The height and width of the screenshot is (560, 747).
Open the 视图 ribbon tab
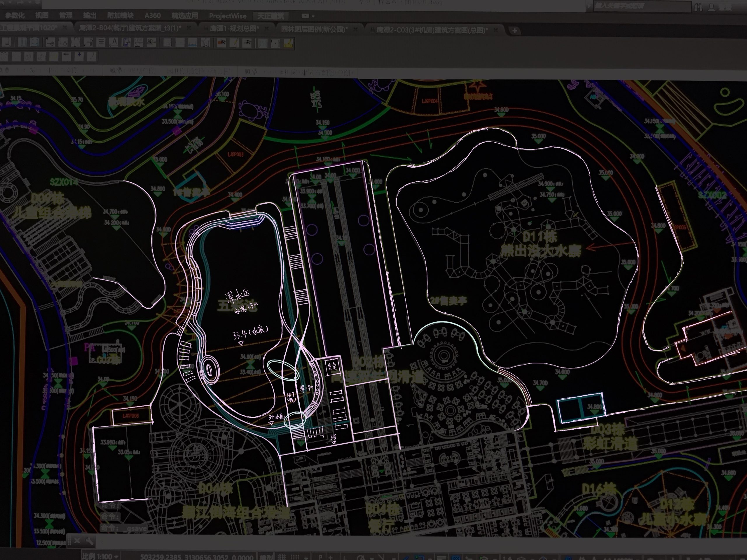click(42, 15)
